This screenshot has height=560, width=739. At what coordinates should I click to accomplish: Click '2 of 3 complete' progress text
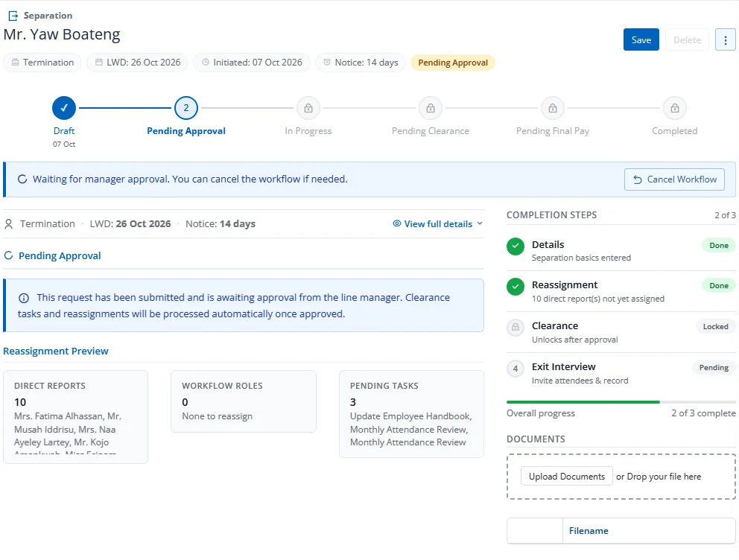coord(703,413)
